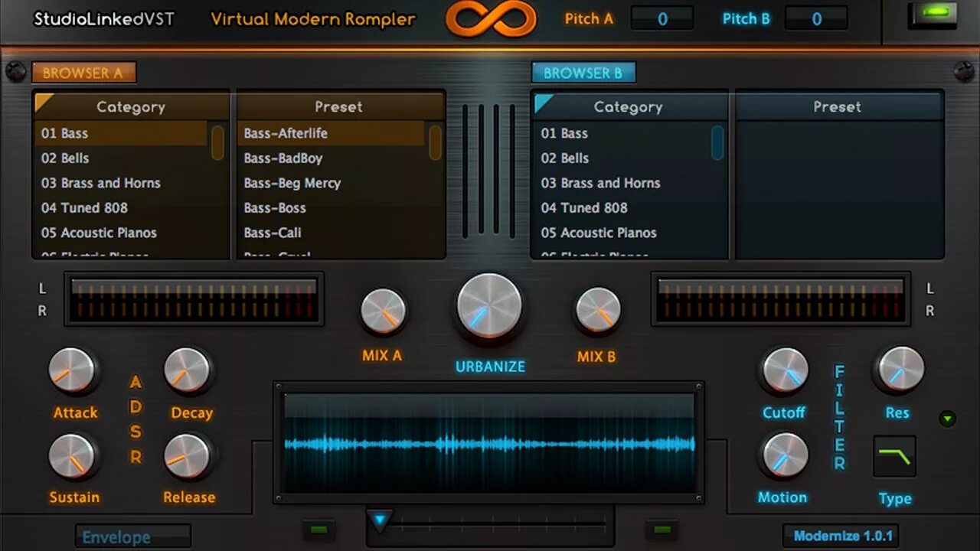Choose the Bass-Afterlife preset

pyautogui.click(x=332, y=133)
